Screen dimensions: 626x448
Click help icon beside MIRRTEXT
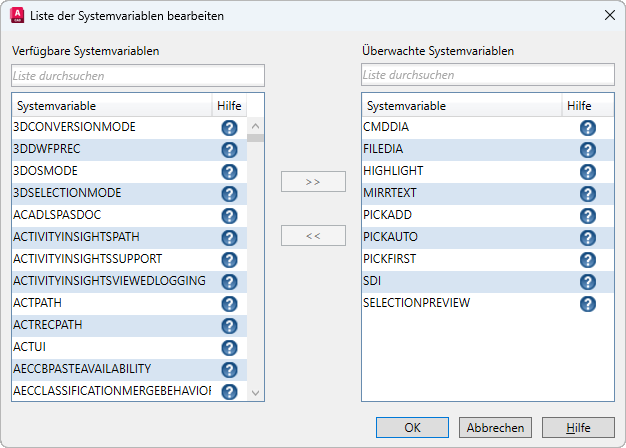tap(588, 194)
